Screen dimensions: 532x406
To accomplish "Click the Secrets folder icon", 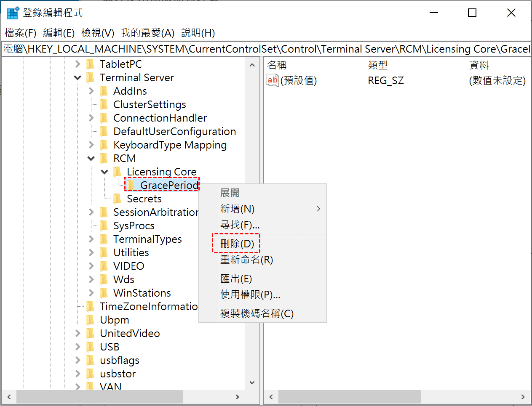I will pos(117,199).
